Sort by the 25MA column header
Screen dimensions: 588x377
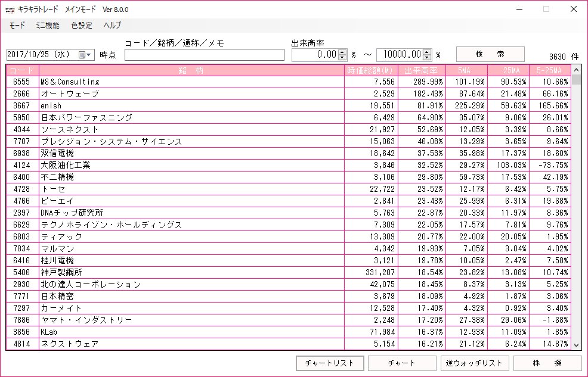(x=507, y=70)
